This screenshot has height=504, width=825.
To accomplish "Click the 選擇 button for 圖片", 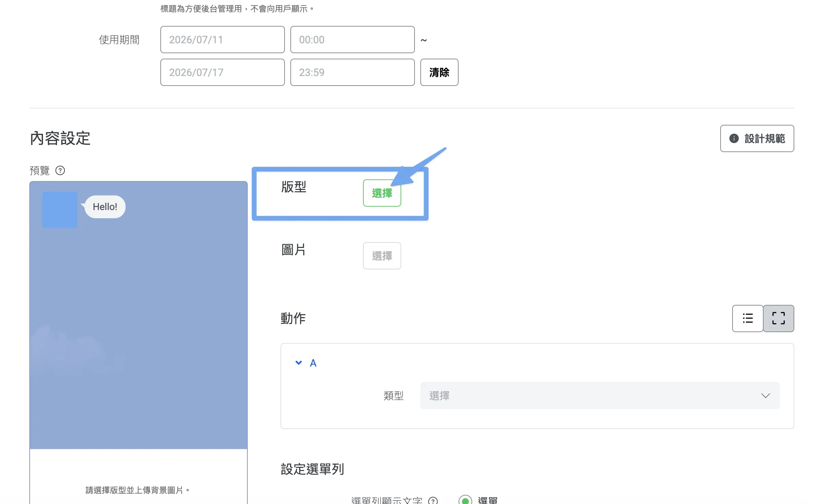I will (x=382, y=256).
